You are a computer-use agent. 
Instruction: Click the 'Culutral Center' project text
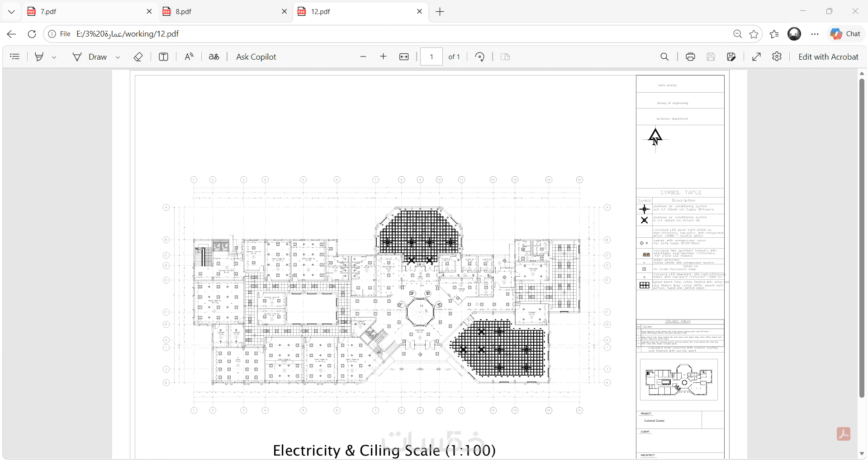click(x=654, y=421)
